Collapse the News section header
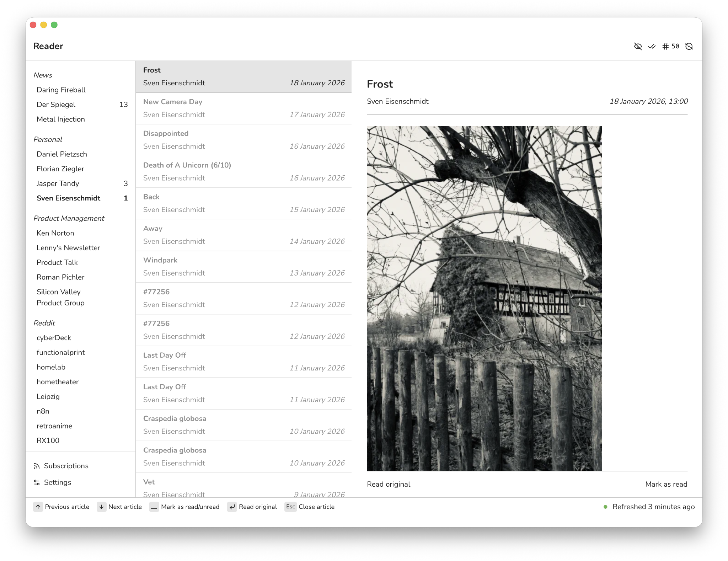The height and width of the screenshot is (561, 728). coord(43,75)
